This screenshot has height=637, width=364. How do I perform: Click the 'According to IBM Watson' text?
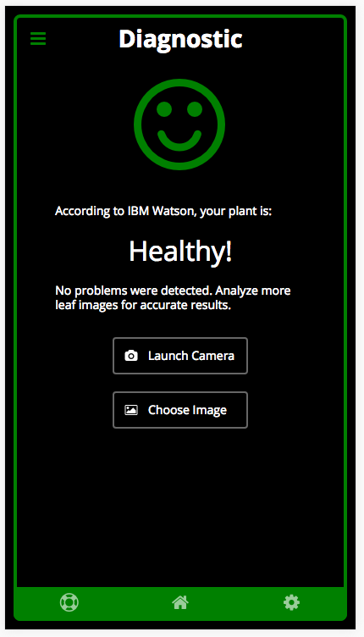(x=163, y=211)
